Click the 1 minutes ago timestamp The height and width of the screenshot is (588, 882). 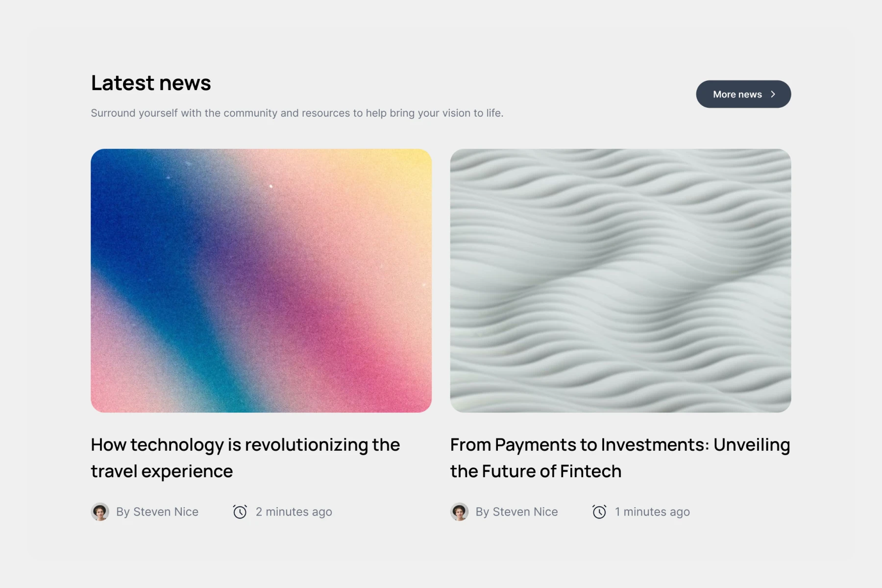pyautogui.click(x=652, y=512)
